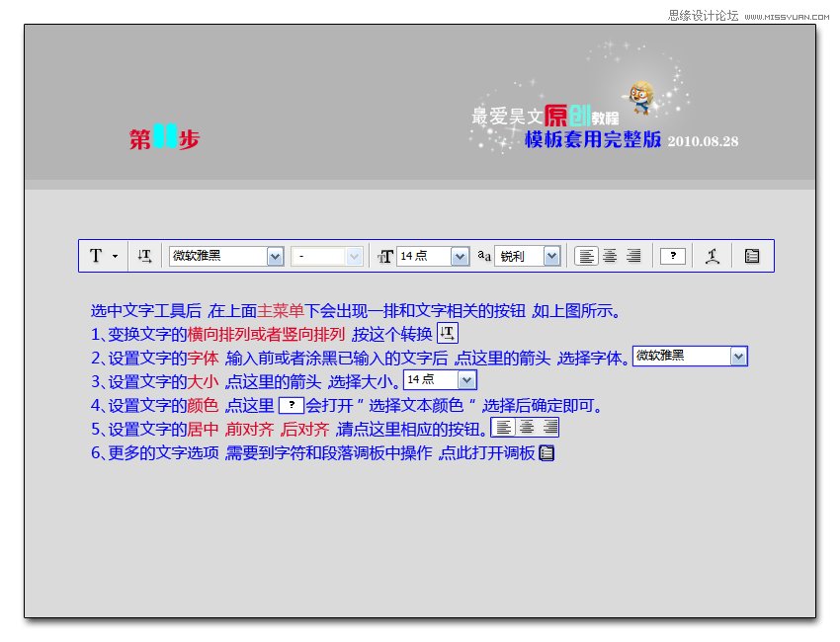Click left align icon beside line 5
This screenshot has height=642, width=840.
(x=503, y=428)
